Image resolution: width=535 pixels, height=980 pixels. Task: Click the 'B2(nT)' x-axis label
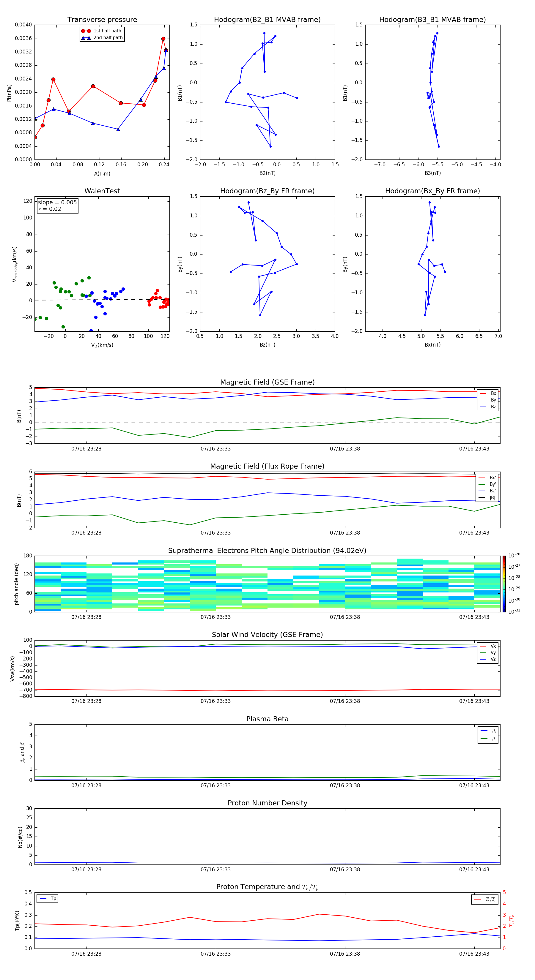[267, 173]
